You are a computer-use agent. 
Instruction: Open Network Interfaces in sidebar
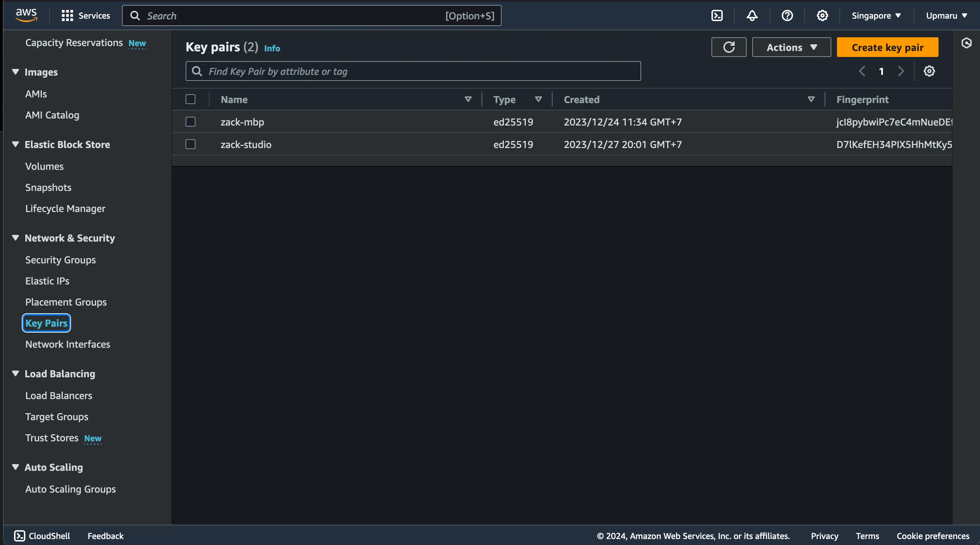[x=68, y=344]
